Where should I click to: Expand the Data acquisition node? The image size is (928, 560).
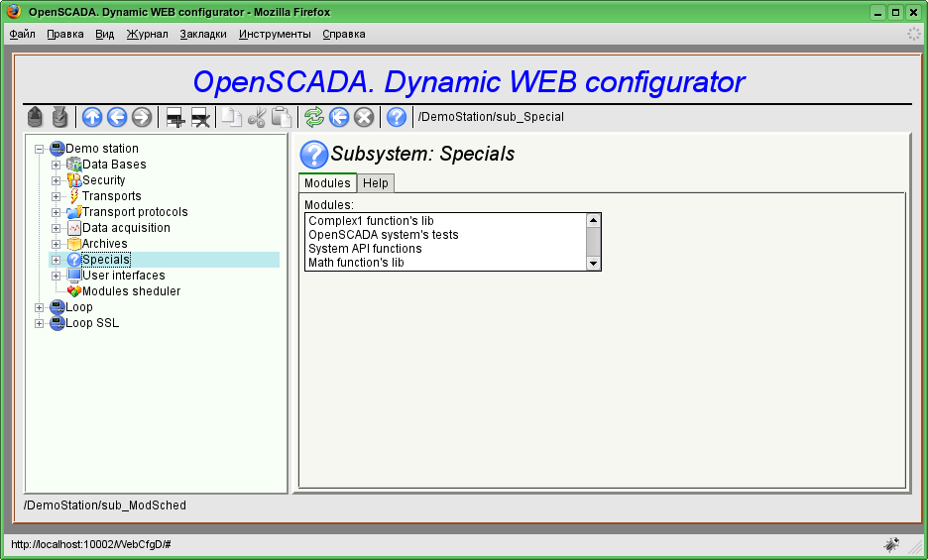click(56, 229)
